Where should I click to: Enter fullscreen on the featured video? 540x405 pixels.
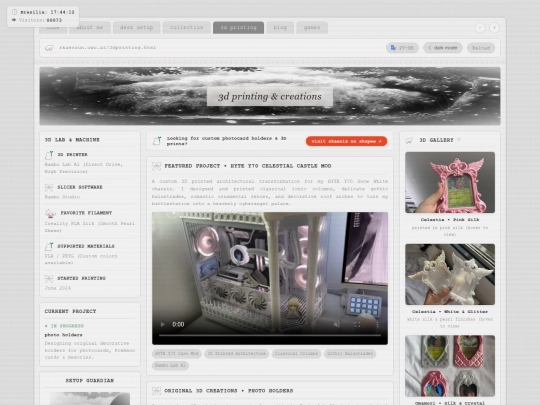coord(357,324)
